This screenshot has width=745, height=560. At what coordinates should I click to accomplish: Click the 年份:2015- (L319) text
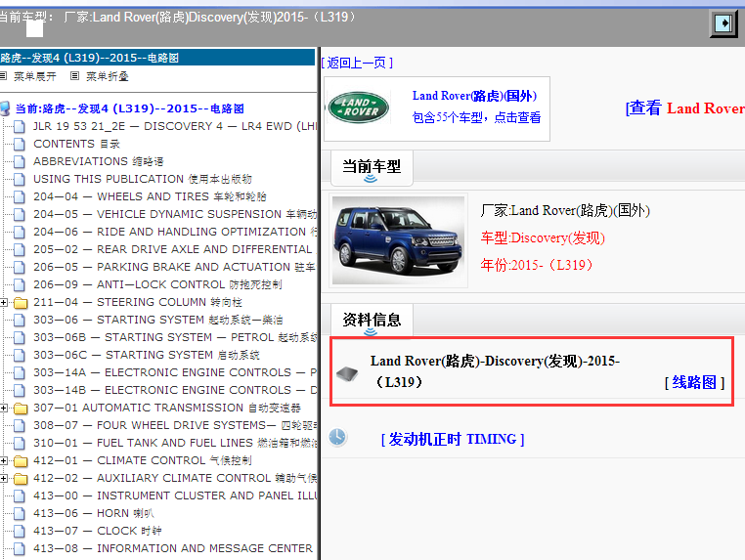coord(538,265)
